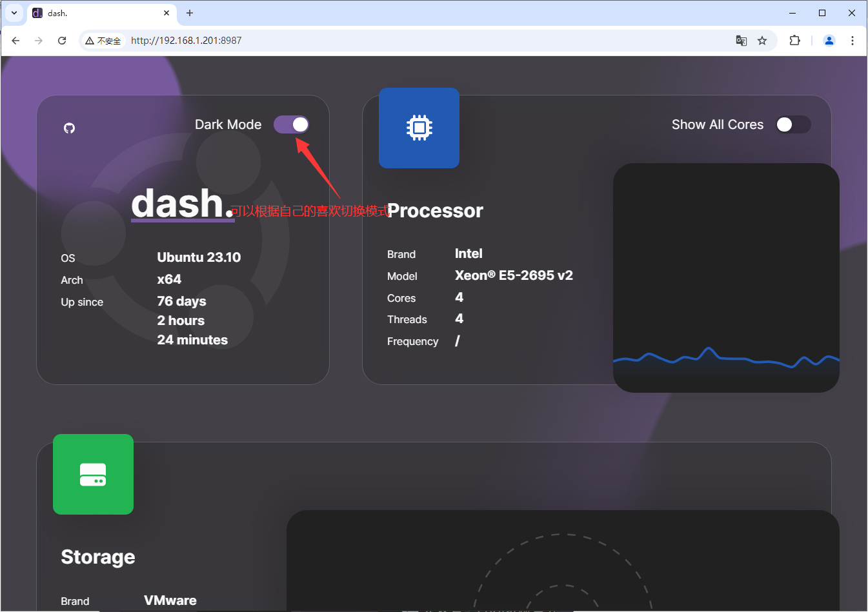
Task: Click the green Storage drive icon
Action: point(93,474)
